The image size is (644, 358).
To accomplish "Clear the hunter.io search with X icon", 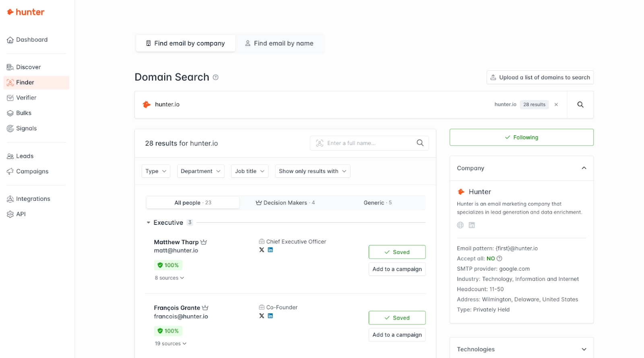I will pos(556,105).
